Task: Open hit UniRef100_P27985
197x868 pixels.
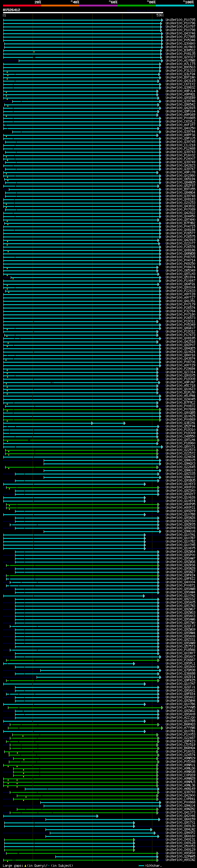Action: click(x=180, y=37)
